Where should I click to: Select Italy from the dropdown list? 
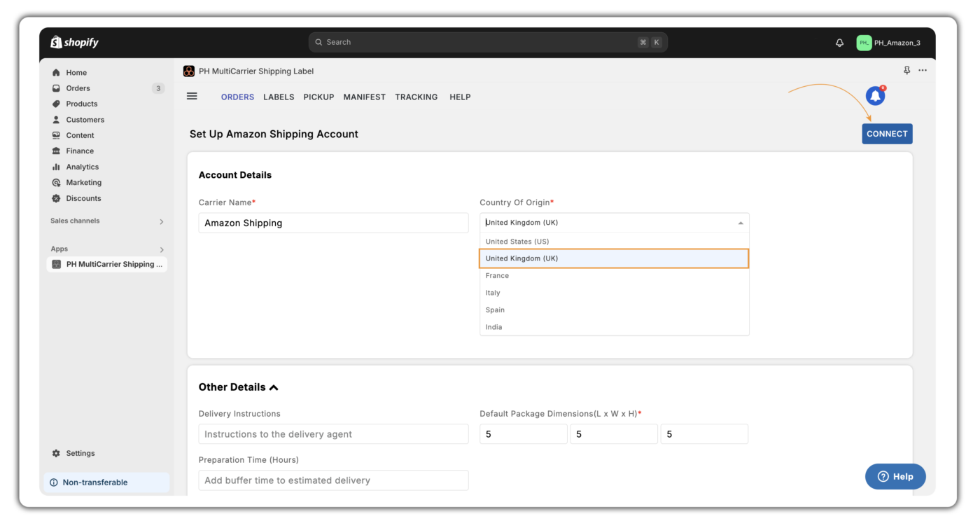pyautogui.click(x=614, y=293)
